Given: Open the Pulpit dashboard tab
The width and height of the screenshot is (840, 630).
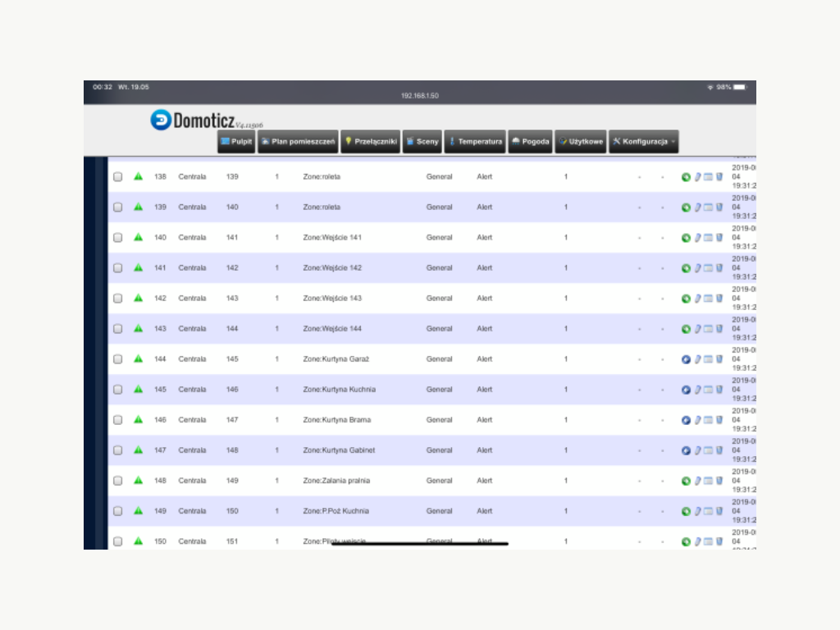Looking at the screenshot, I should point(236,141).
